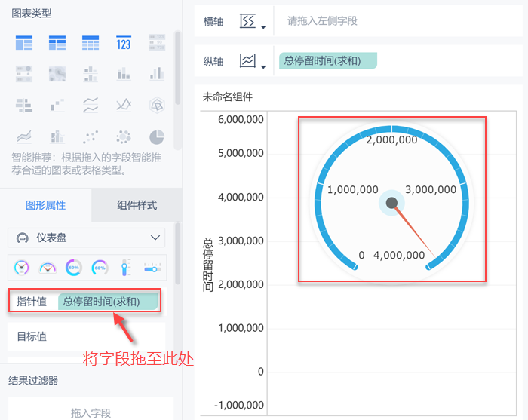
Task: Click the 总停留时间 vertical axis title
Action: point(208,265)
